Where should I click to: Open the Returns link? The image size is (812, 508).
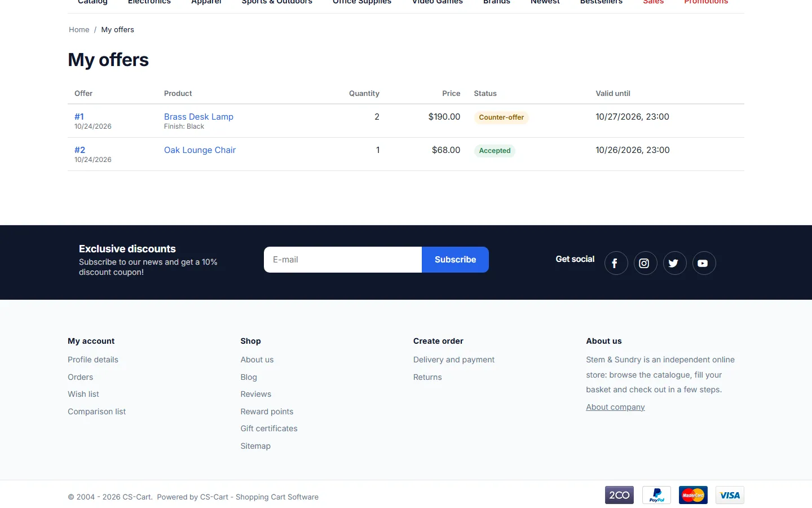click(x=427, y=377)
